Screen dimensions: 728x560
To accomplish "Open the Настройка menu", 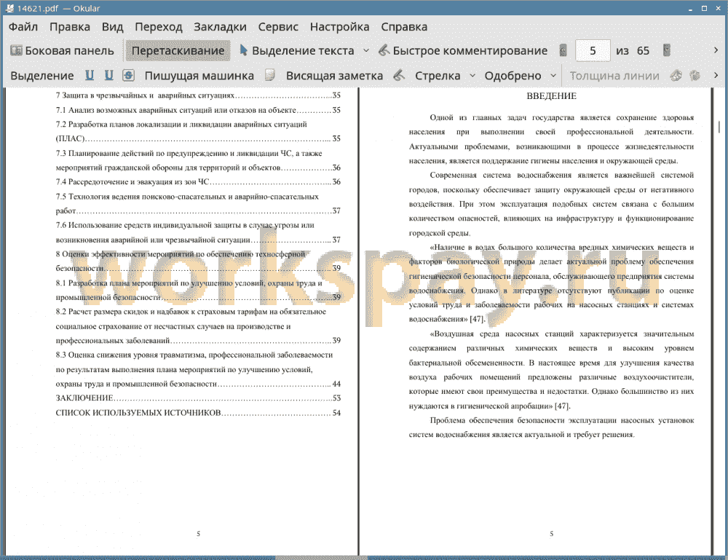I will point(339,27).
